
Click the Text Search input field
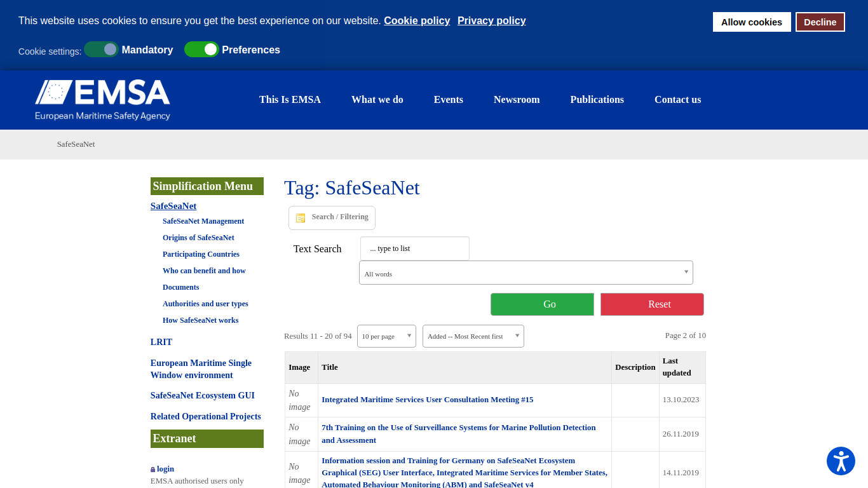(415, 248)
